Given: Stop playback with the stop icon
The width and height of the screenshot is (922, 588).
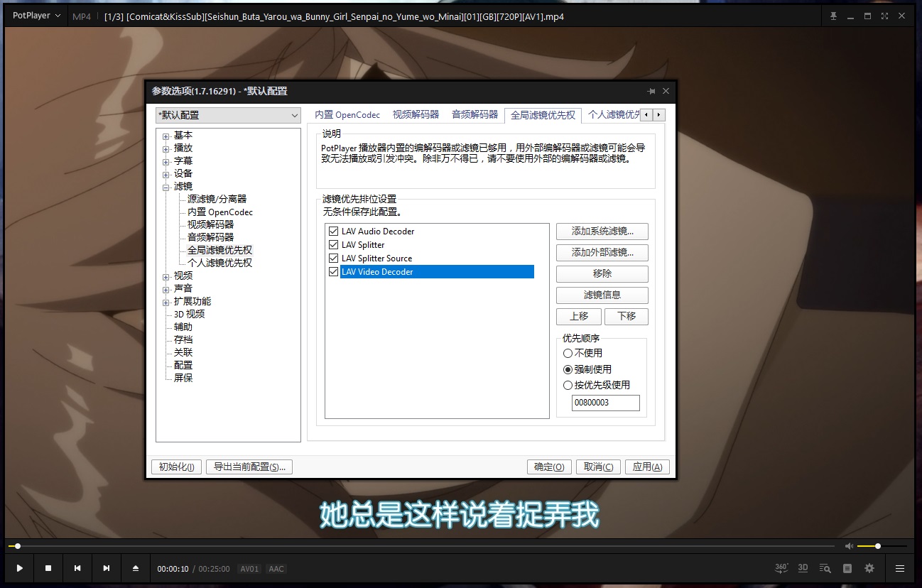Looking at the screenshot, I should [48, 568].
